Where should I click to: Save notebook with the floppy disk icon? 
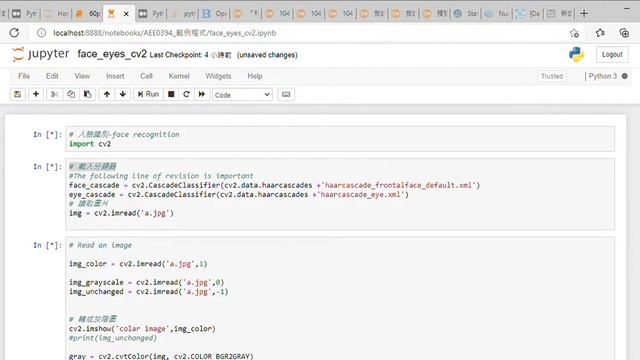point(18,94)
